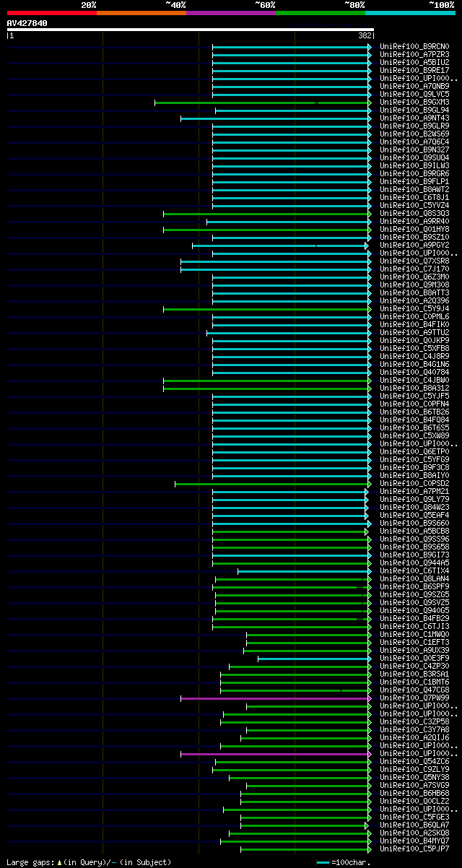The height and width of the screenshot is (868, 462).
Task: Select hit label UniRef100_B6TB26
Action: (x=415, y=412)
